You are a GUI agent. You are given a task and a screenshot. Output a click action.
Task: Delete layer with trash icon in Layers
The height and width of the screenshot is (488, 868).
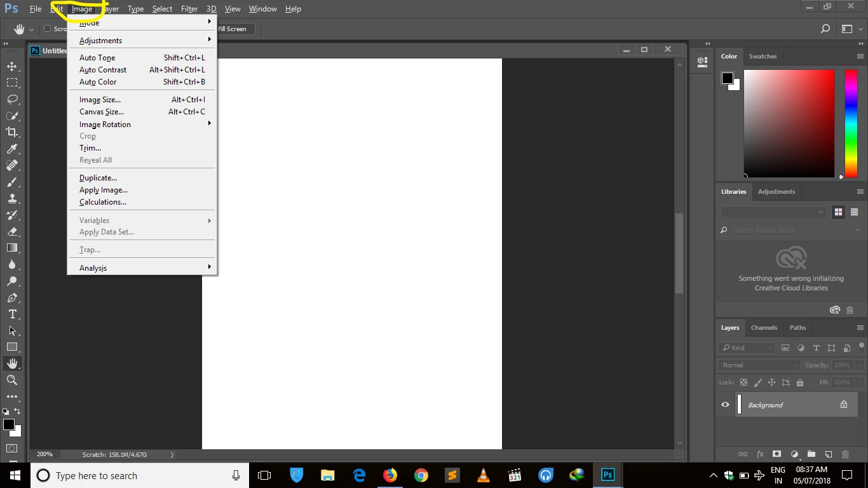[845, 454]
